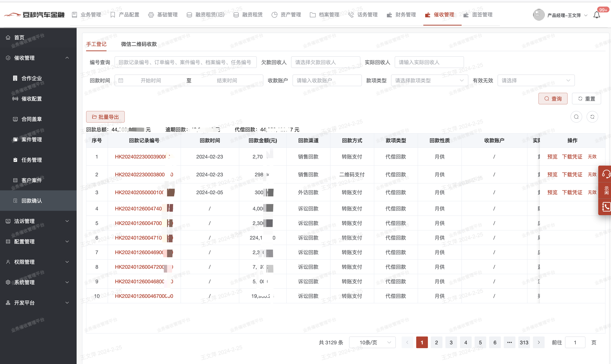Open the 款项类型 dropdown

pos(429,81)
